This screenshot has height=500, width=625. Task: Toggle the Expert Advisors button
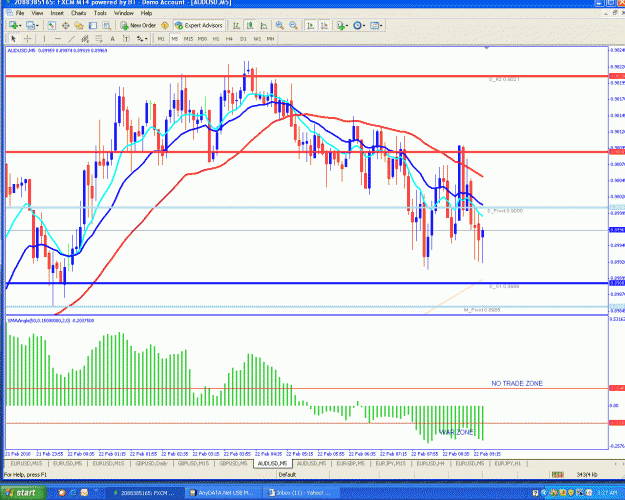coord(199,26)
